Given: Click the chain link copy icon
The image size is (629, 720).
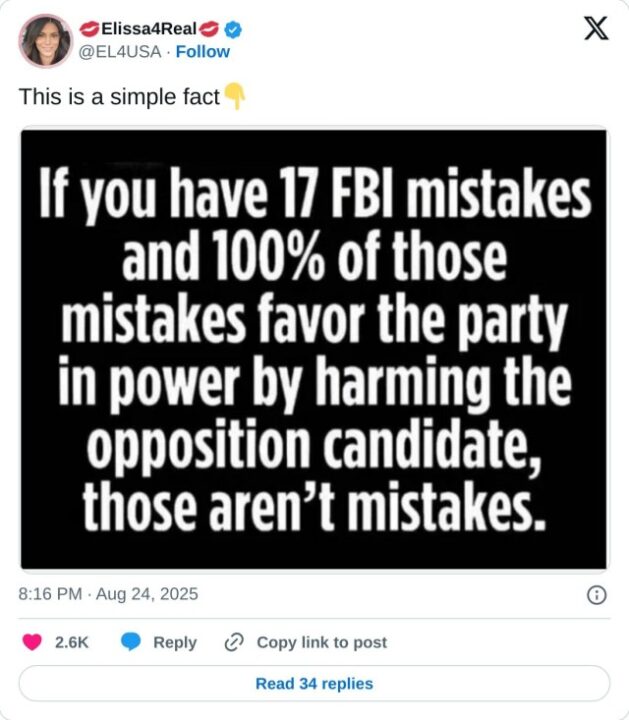Looking at the screenshot, I should click(235, 643).
